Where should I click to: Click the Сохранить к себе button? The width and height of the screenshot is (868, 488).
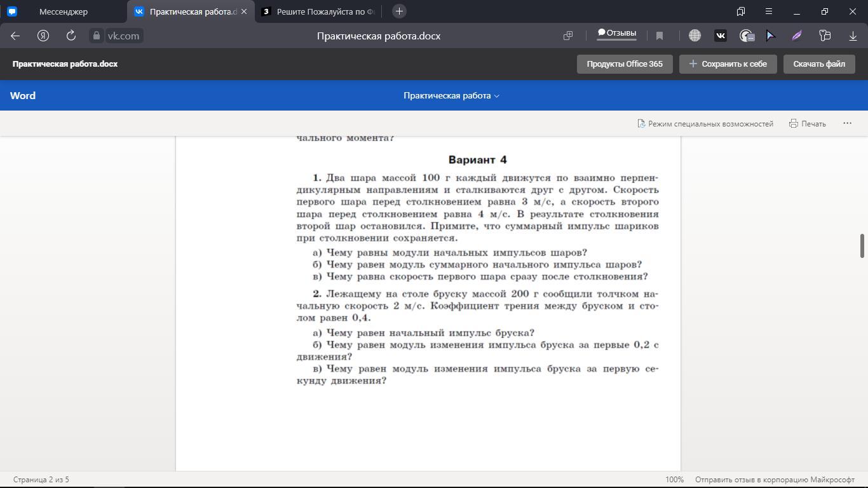pyautogui.click(x=728, y=64)
